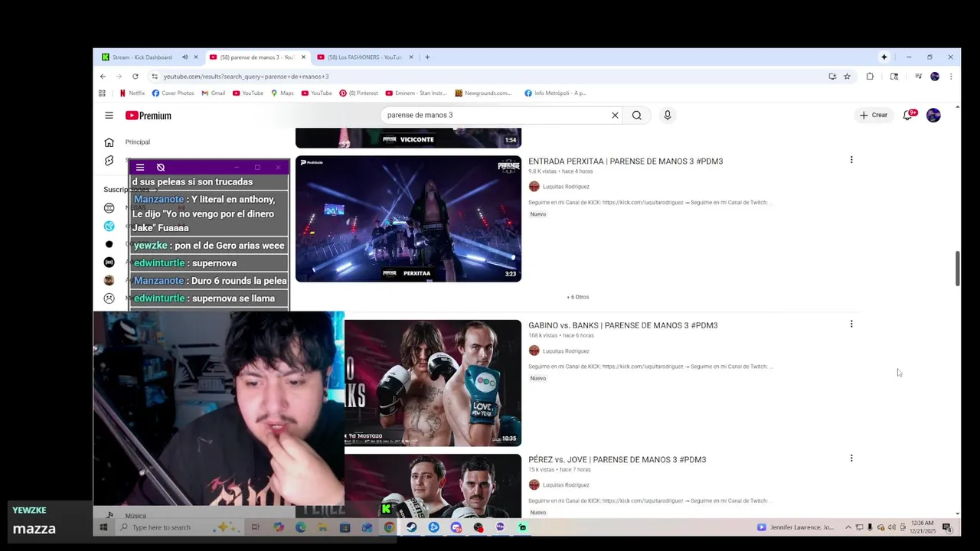Click the YouTube Premium logo

149,116
